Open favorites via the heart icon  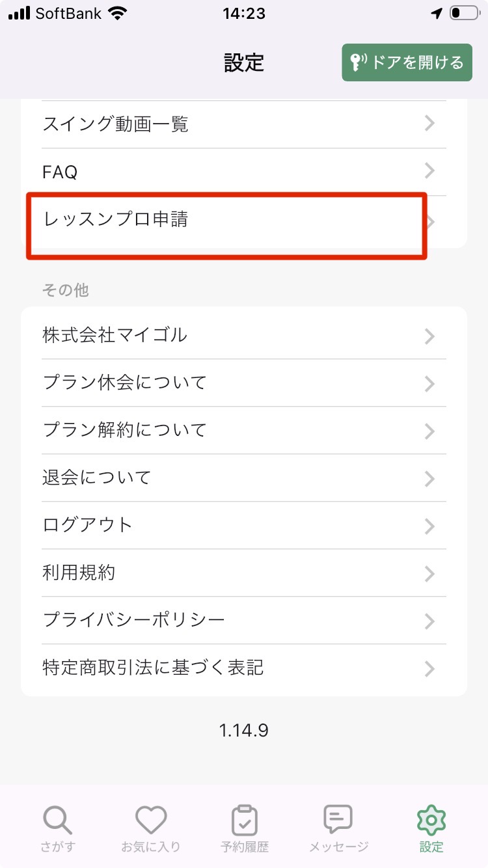(x=150, y=820)
